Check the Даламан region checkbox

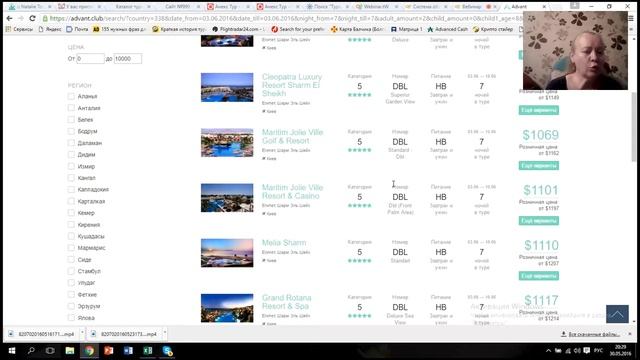coord(71,143)
